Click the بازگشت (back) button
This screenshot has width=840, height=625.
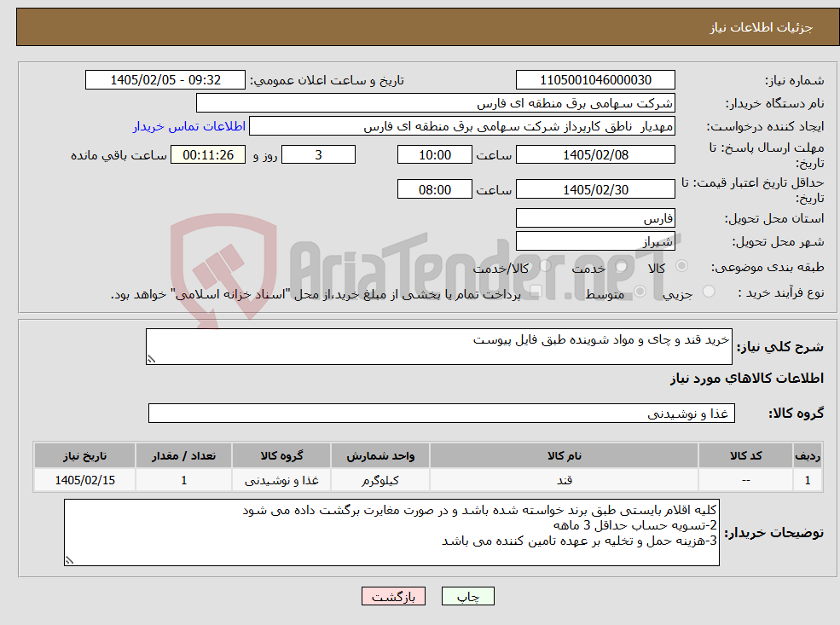pos(393,596)
